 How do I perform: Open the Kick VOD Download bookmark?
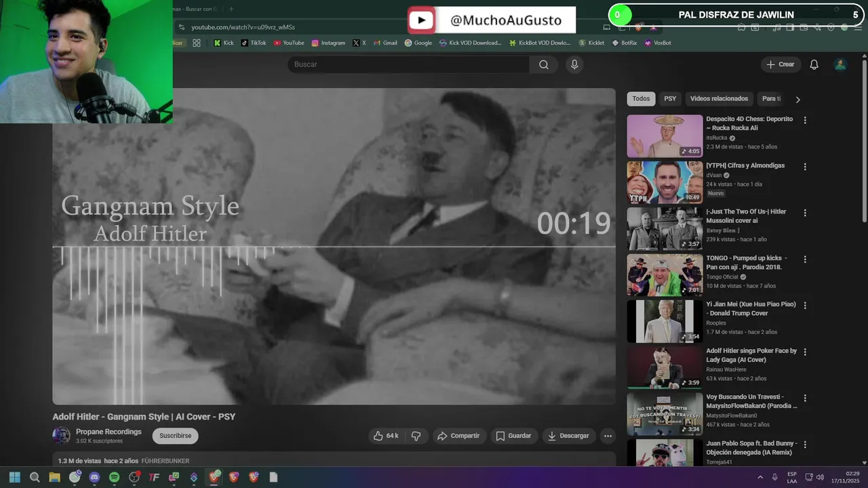tap(470, 43)
